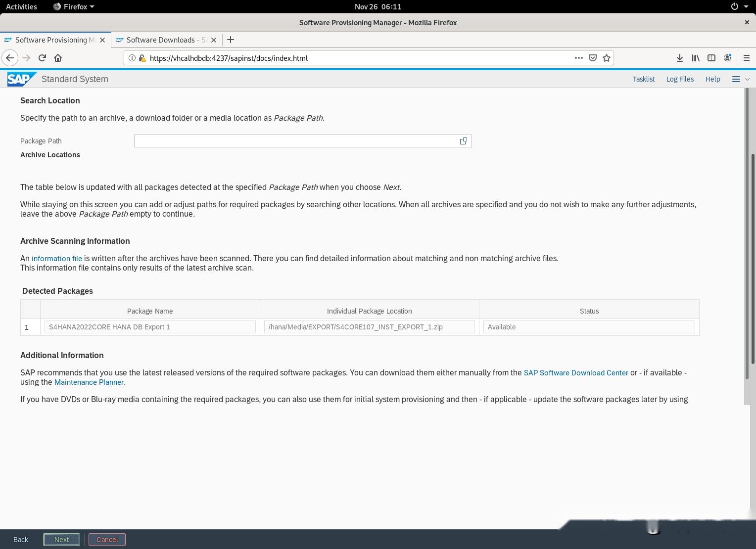The height and width of the screenshot is (549, 756).
Task: Open the system power menu
Action: pos(740,6)
